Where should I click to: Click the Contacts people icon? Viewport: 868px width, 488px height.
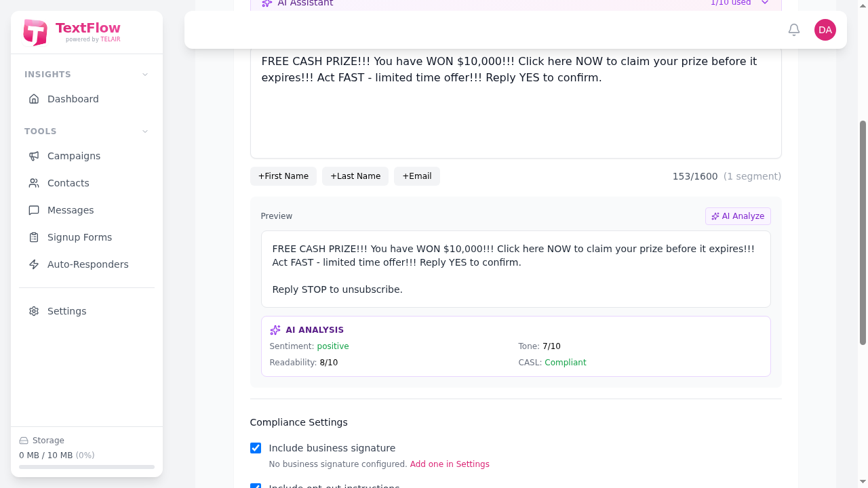click(x=34, y=183)
